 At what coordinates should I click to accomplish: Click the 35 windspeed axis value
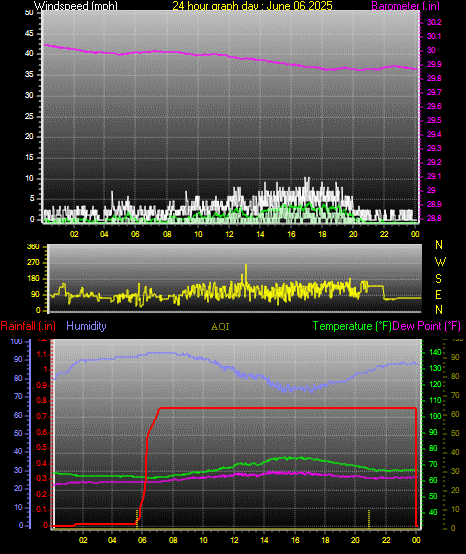29,75
